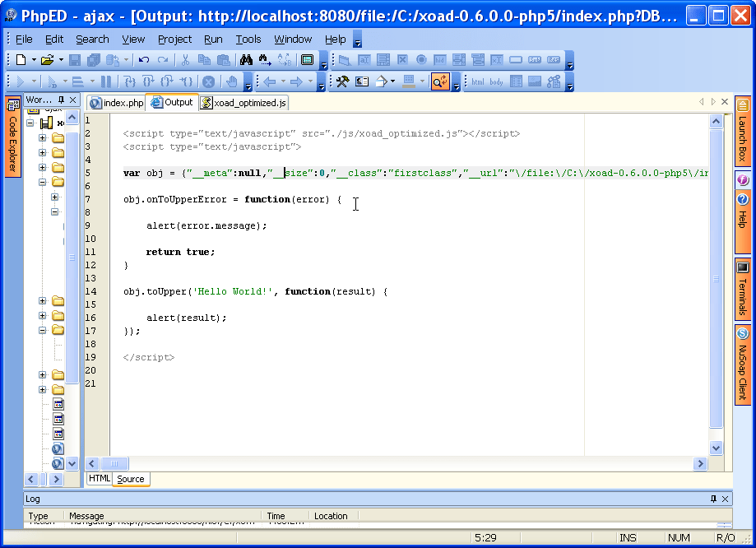Pin the Workspace panel with pushpin
This screenshot has width=756, height=548.
click(x=61, y=100)
